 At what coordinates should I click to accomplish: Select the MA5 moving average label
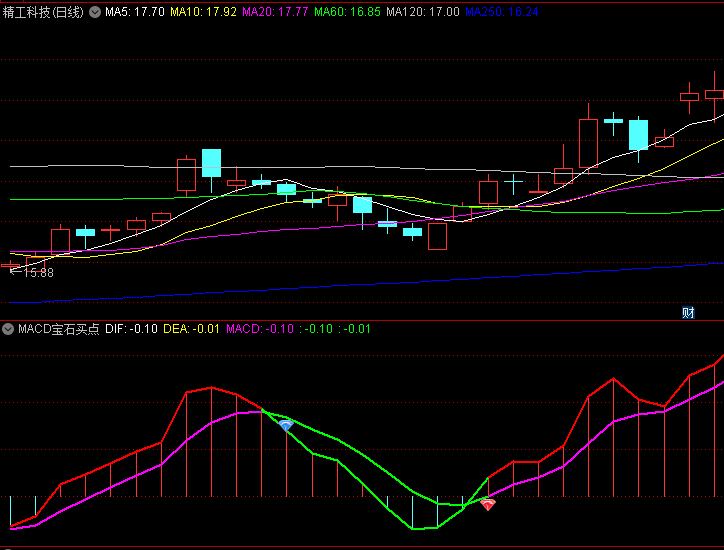(x=135, y=12)
